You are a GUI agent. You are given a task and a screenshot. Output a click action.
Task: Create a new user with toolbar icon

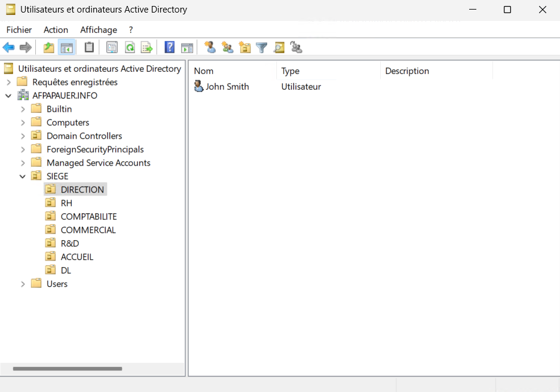point(210,48)
